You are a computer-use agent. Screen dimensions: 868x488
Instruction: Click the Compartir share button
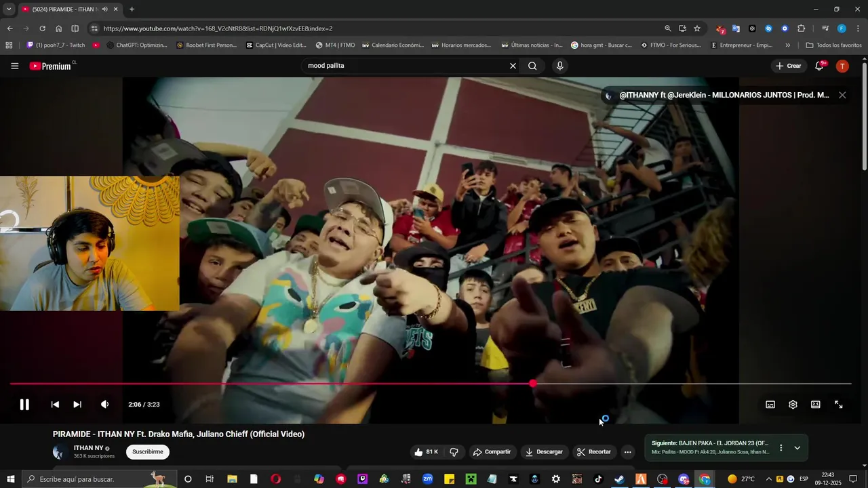click(492, 452)
